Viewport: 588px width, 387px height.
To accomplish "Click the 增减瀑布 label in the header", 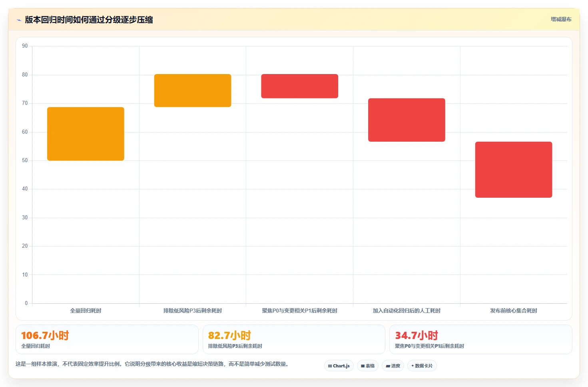I will click(x=561, y=19).
